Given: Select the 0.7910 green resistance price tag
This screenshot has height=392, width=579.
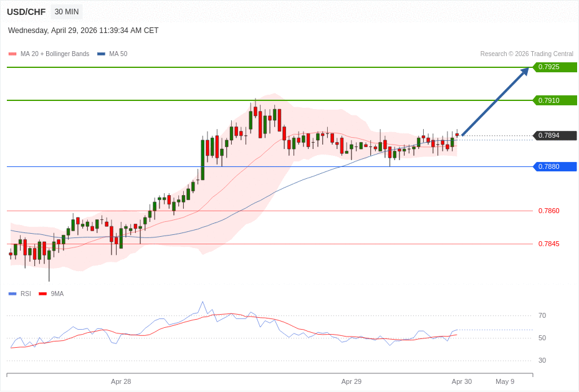Looking at the screenshot, I should click(554, 100).
